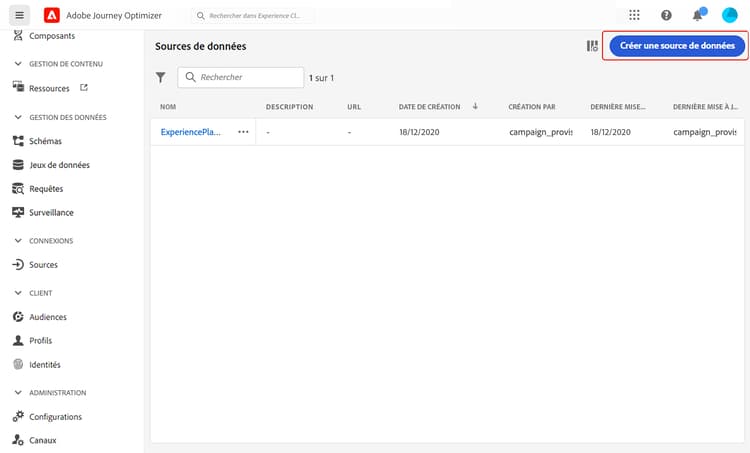
Task: Click the Identités fingerprint icon
Action: (x=18, y=364)
